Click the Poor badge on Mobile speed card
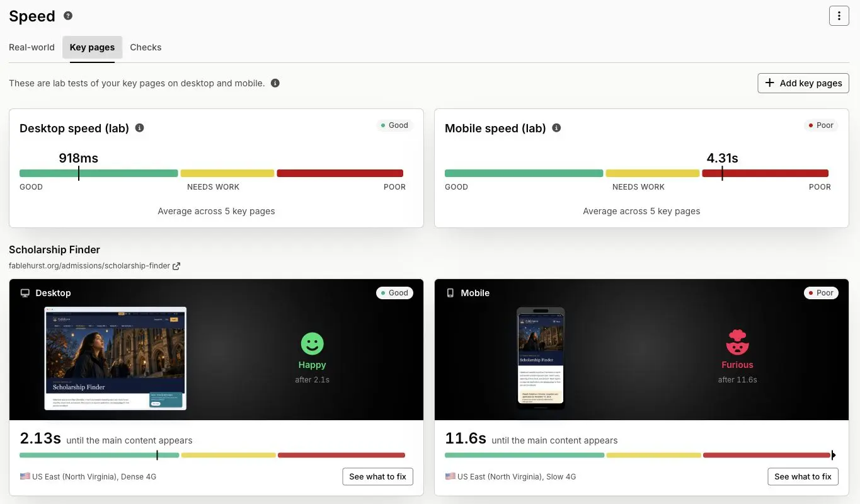 [x=821, y=125]
